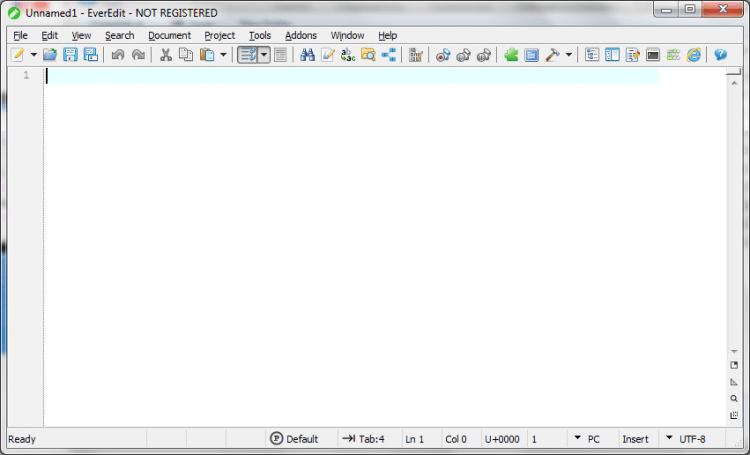
Task: Click the hammer tools icon
Action: click(552, 55)
